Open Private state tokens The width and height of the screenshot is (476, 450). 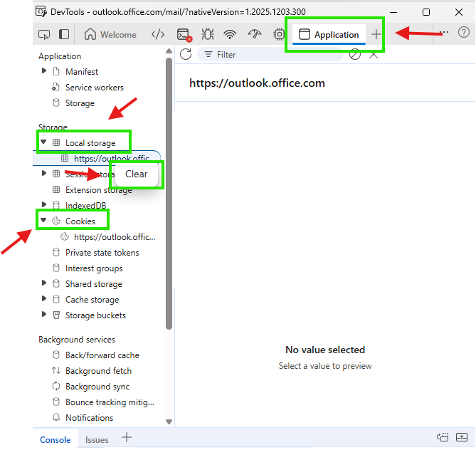tap(102, 253)
